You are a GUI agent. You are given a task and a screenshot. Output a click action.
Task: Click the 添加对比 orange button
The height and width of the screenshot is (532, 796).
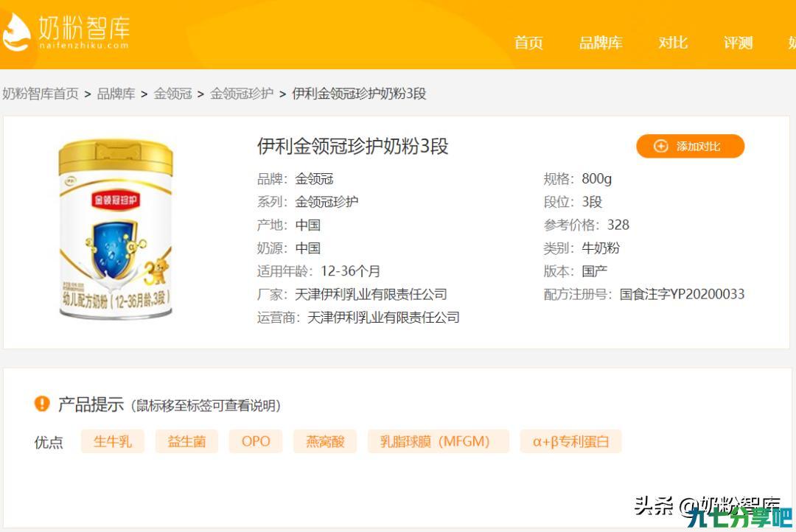pyautogui.click(x=690, y=146)
